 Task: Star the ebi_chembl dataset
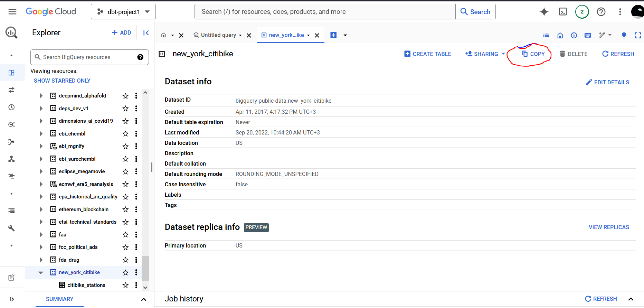pyautogui.click(x=125, y=134)
